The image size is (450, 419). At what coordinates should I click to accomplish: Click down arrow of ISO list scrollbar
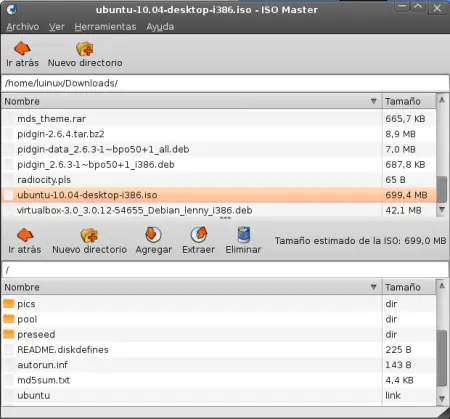(442, 399)
